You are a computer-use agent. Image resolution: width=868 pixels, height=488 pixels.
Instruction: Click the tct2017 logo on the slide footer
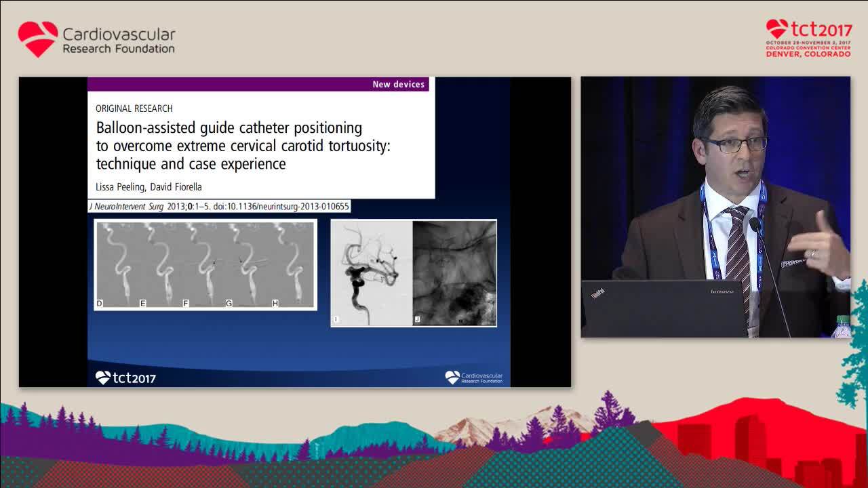pyautogui.click(x=125, y=378)
